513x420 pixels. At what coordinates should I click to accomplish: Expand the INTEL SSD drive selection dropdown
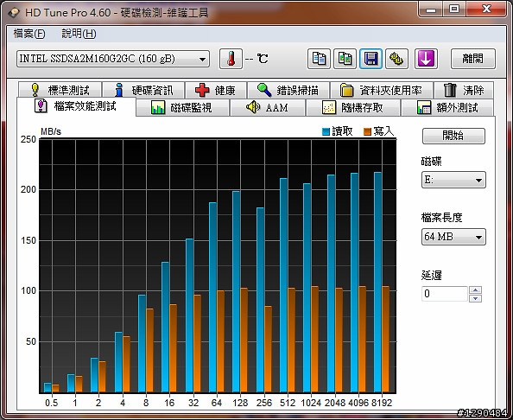coord(113,59)
